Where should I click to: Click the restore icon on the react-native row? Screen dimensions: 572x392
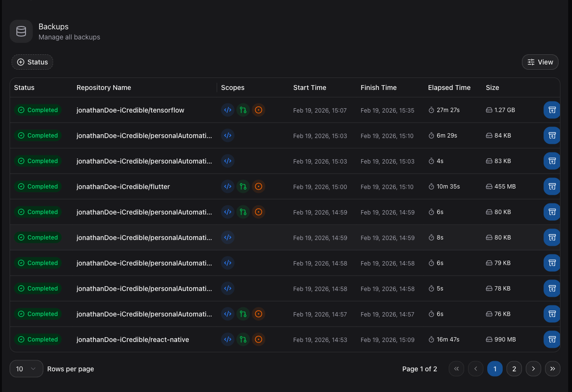click(552, 339)
